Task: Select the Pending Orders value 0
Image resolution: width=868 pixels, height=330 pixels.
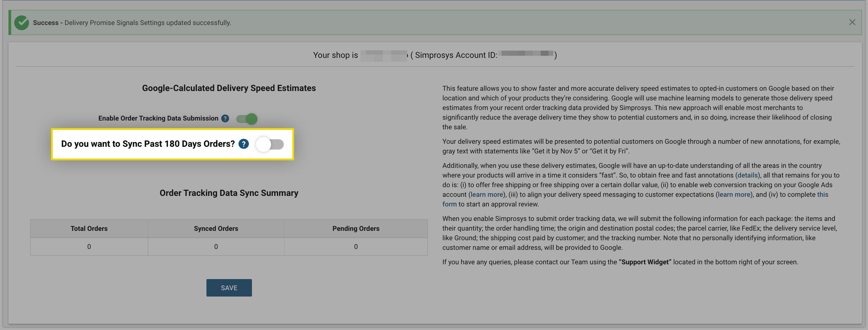Action: click(x=356, y=247)
